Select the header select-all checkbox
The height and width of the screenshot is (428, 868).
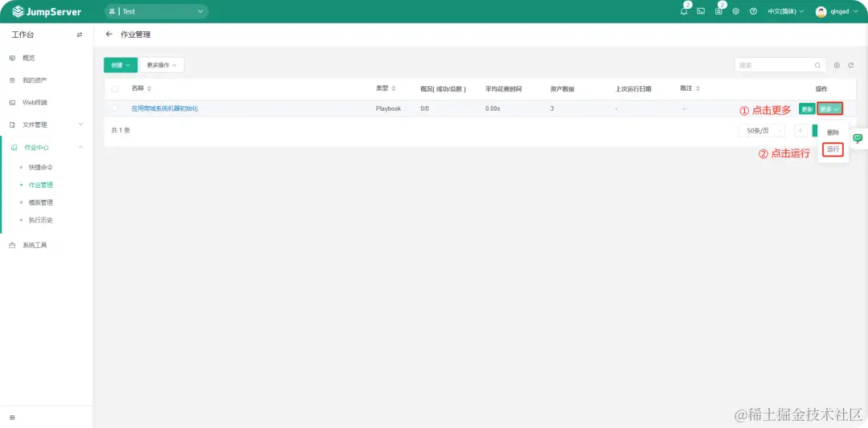pyautogui.click(x=115, y=88)
